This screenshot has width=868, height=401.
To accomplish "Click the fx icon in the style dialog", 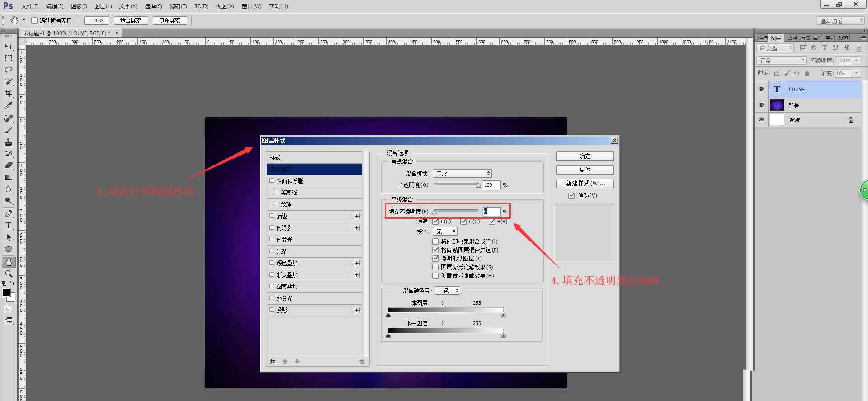I will 273,361.
